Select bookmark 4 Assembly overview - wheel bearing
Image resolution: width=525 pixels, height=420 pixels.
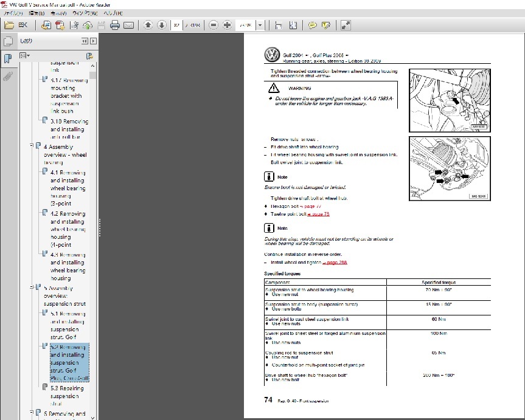click(65, 154)
